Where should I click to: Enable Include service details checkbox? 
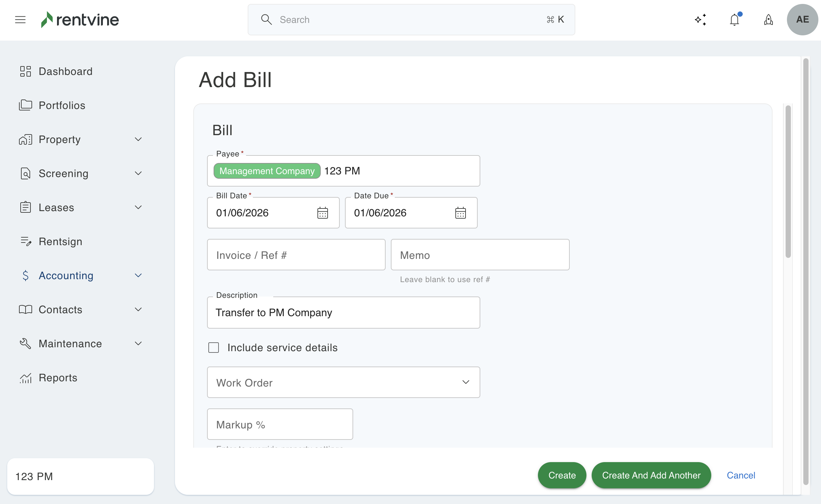coord(214,348)
